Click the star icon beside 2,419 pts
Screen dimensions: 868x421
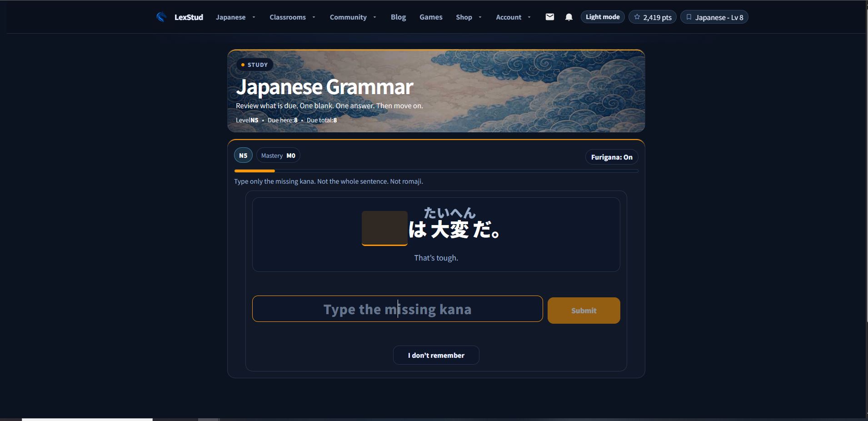[x=637, y=17]
